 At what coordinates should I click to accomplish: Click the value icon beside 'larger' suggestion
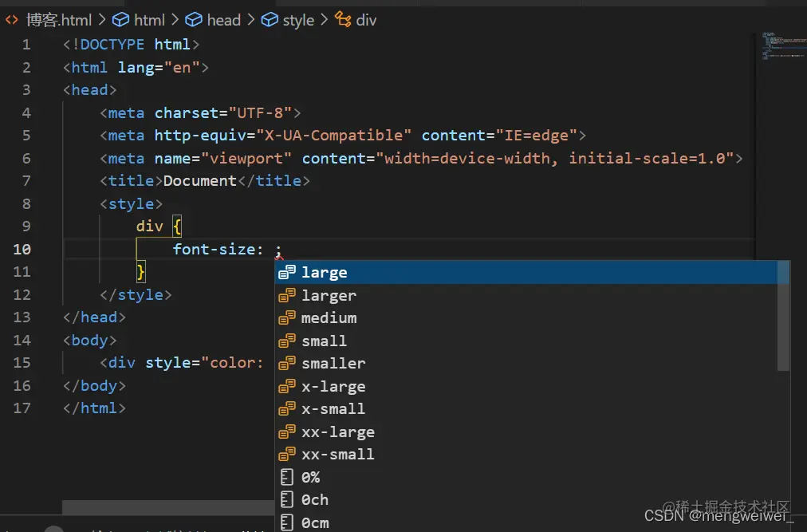287,295
